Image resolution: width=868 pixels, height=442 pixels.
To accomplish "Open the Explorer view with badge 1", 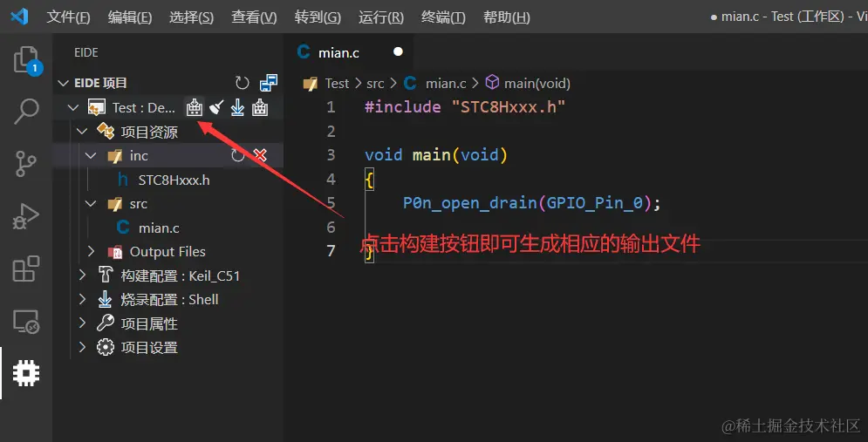I will point(26,60).
